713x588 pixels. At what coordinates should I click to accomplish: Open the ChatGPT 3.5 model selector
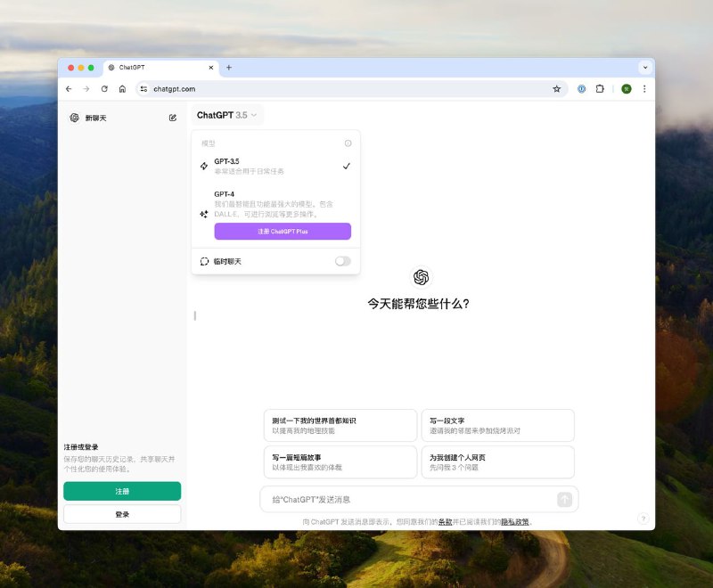click(226, 116)
